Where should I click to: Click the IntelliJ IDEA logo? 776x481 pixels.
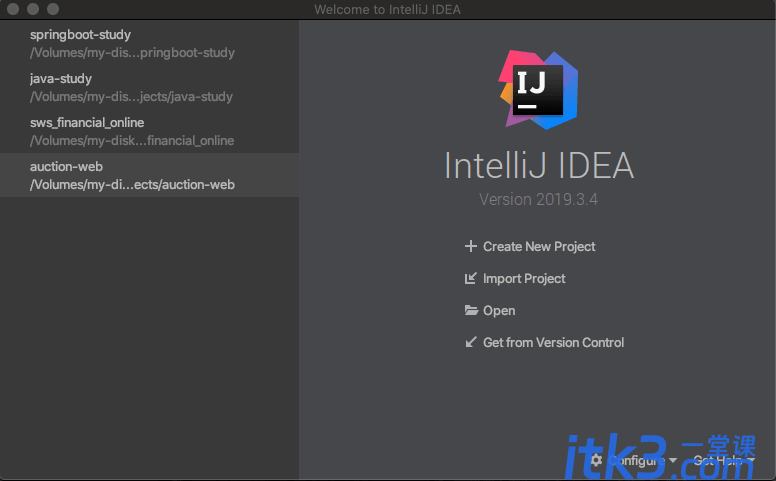pyautogui.click(x=538, y=90)
